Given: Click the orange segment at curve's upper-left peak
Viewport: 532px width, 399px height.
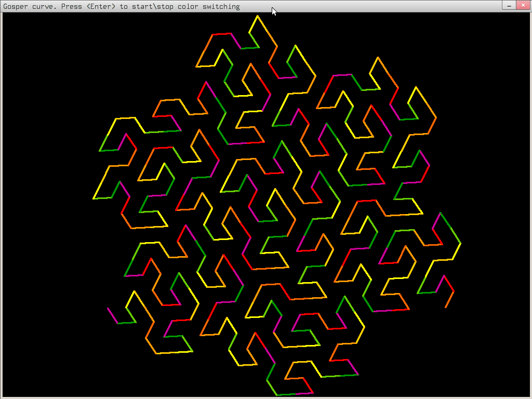Looking at the screenshot, I should [204, 50].
